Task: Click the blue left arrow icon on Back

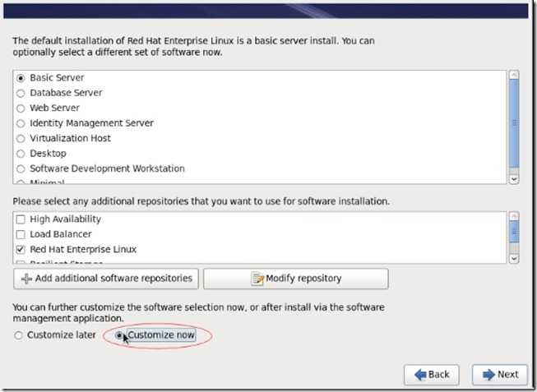Action: tap(420, 375)
